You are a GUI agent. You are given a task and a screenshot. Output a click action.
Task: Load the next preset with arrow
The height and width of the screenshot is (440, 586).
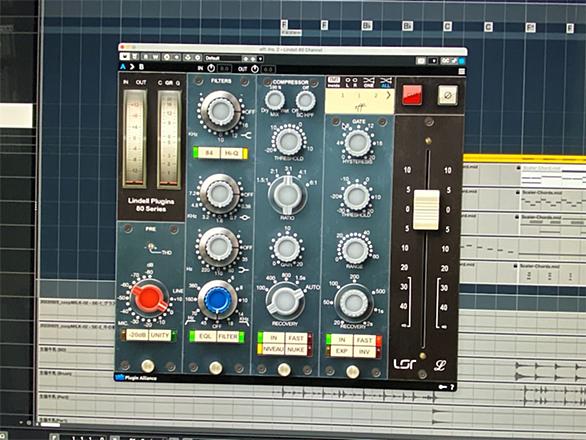tap(253, 59)
